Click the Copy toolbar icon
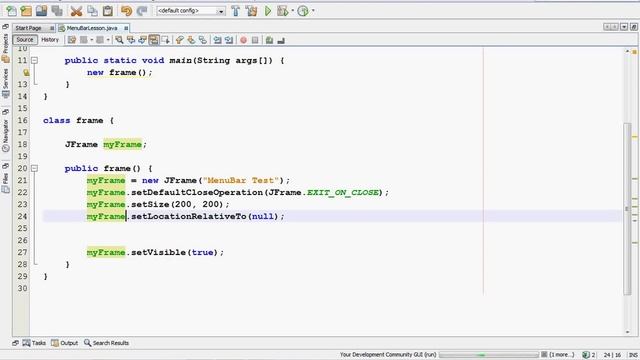 pyautogui.click(x=92, y=11)
